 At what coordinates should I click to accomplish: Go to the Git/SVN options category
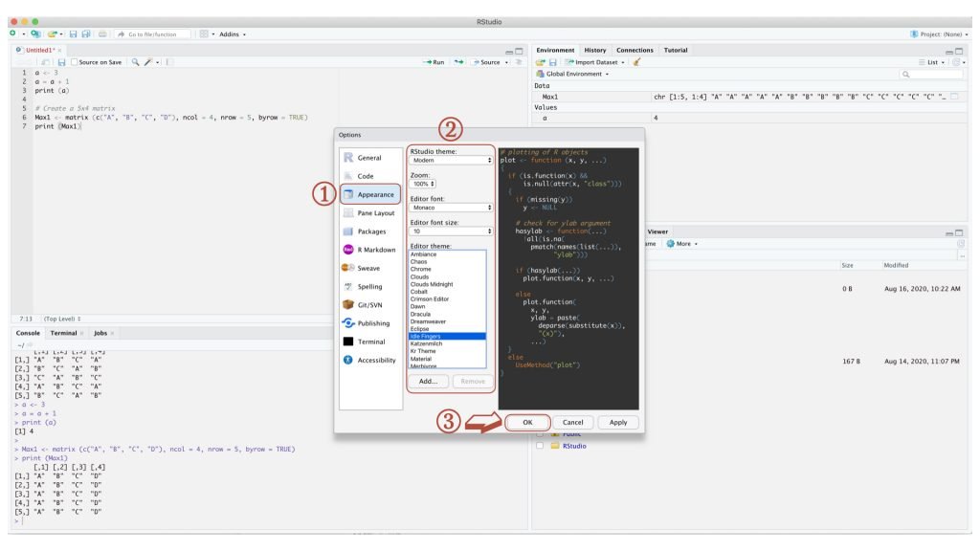point(368,305)
